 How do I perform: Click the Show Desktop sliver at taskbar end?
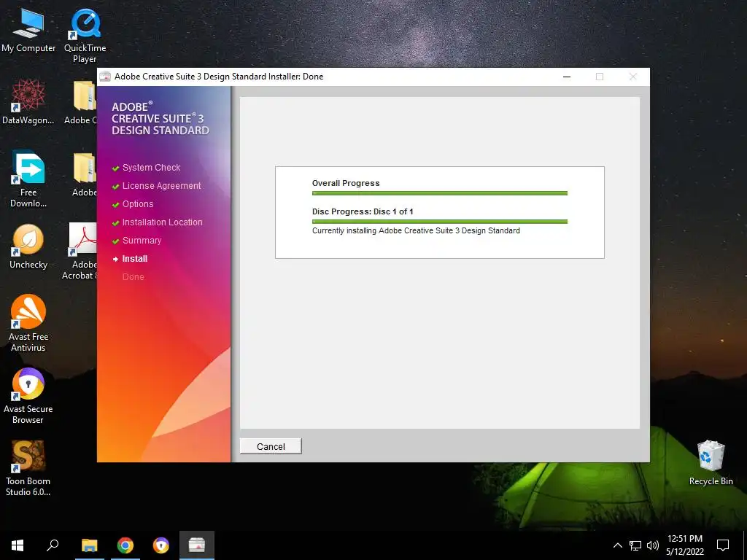point(745,545)
